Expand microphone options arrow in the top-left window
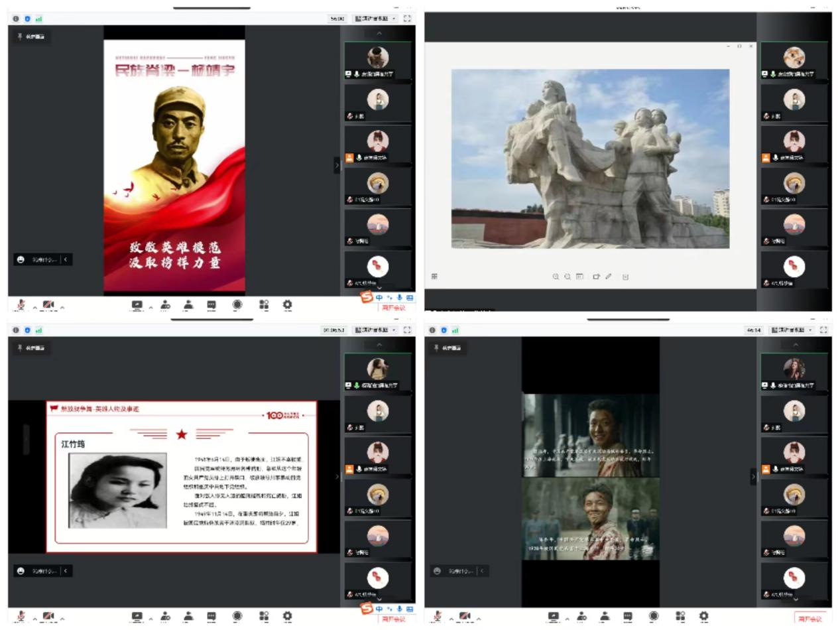 point(35,308)
